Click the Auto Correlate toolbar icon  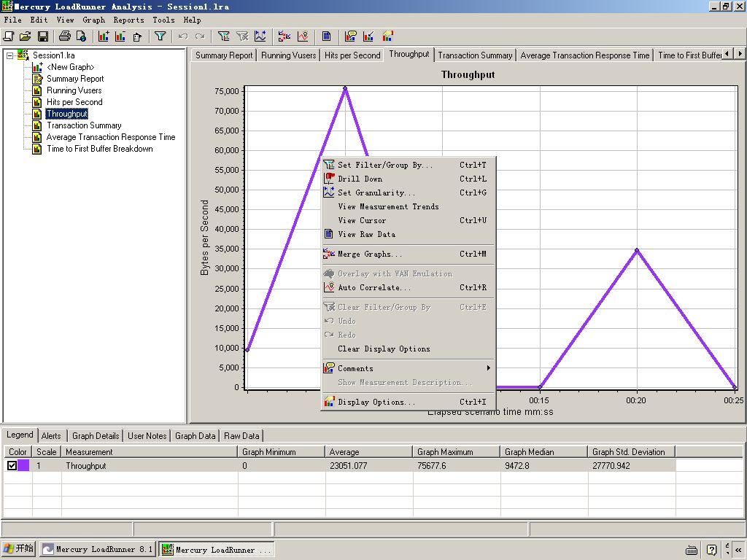303,36
